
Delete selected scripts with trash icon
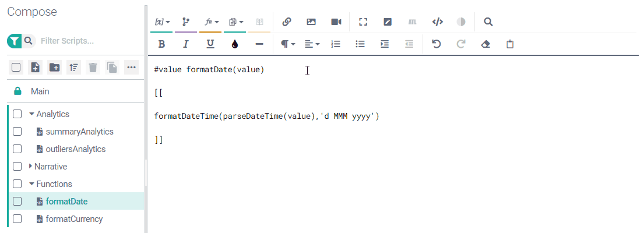[x=93, y=67]
